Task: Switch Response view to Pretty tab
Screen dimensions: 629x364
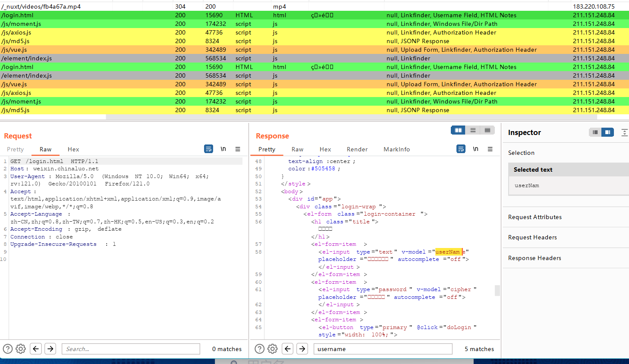Action: [x=267, y=149]
